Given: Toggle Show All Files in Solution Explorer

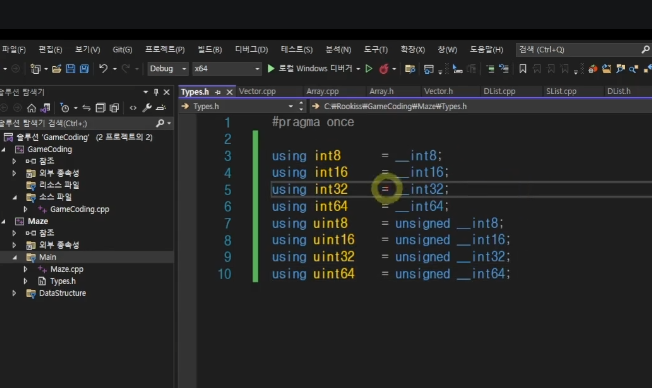Looking at the screenshot, I should [x=114, y=108].
